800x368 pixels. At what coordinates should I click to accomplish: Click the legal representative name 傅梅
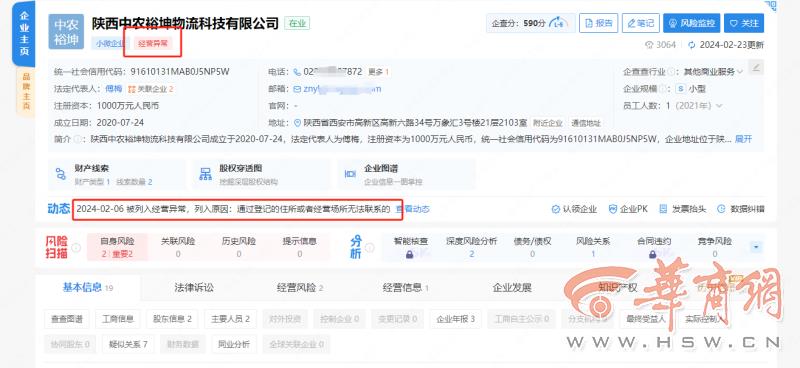click(114, 89)
